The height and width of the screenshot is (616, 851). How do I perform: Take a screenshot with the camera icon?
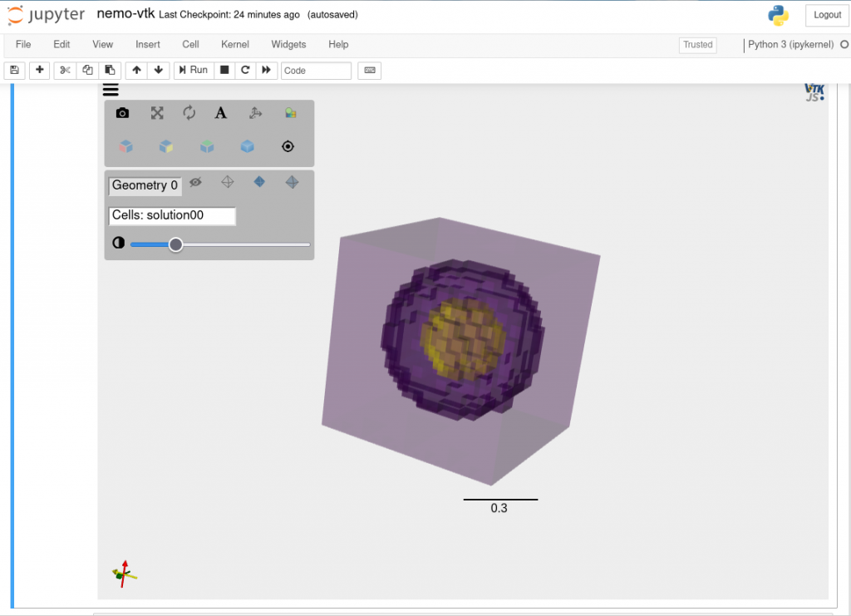pos(123,113)
